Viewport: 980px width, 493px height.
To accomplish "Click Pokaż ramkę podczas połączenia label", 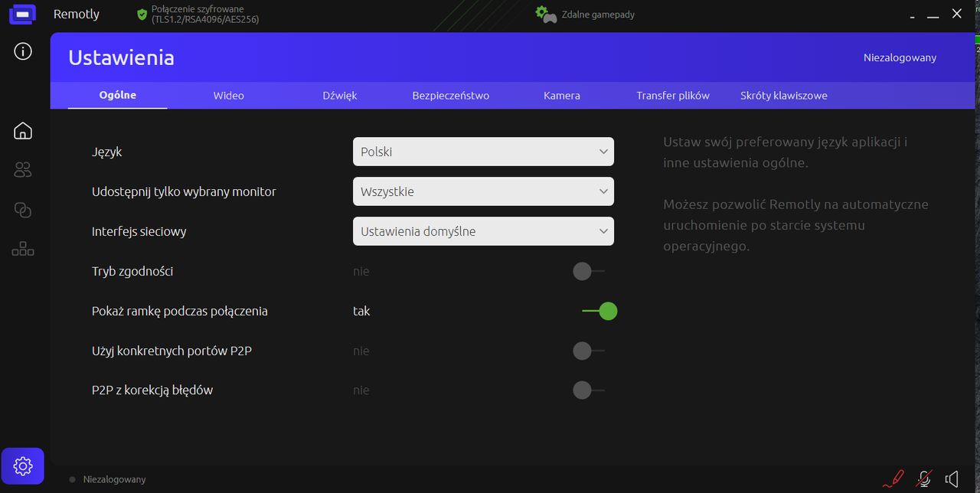I will point(180,311).
